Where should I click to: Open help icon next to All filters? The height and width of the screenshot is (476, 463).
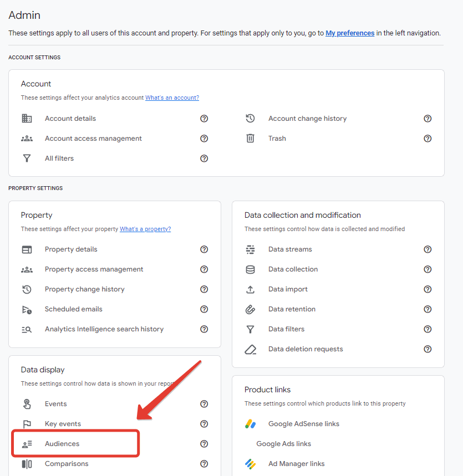[204, 158]
